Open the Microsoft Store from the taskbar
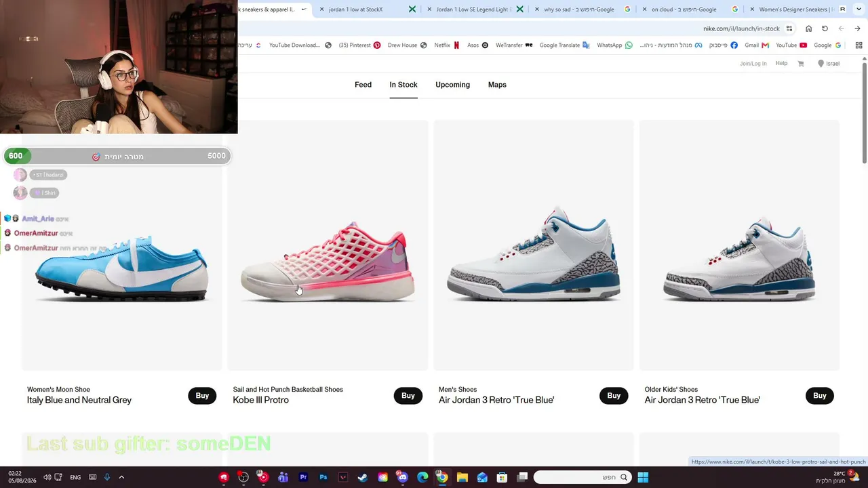Screen dimensions: 868x488 tap(502, 477)
